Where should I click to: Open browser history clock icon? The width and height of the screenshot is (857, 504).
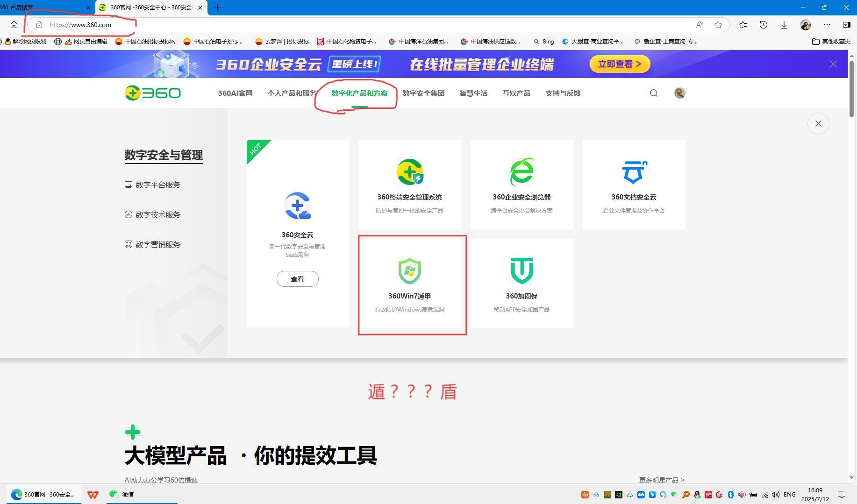click(x=763, y=25)
